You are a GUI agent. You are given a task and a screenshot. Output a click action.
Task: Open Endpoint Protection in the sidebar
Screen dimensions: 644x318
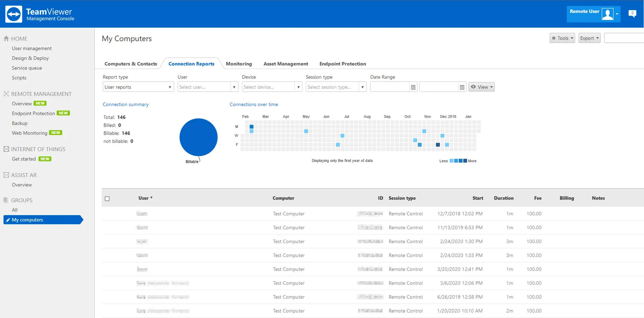33,113
